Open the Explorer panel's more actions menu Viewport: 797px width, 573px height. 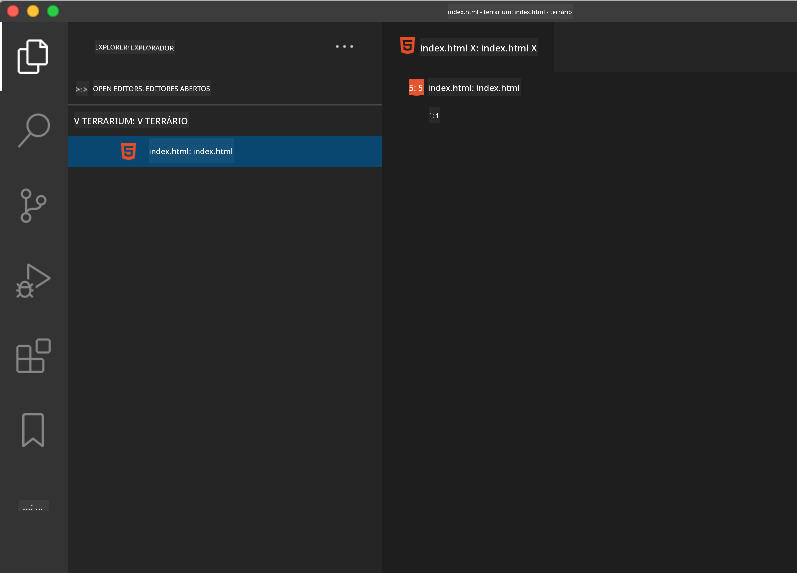(344, 46)
